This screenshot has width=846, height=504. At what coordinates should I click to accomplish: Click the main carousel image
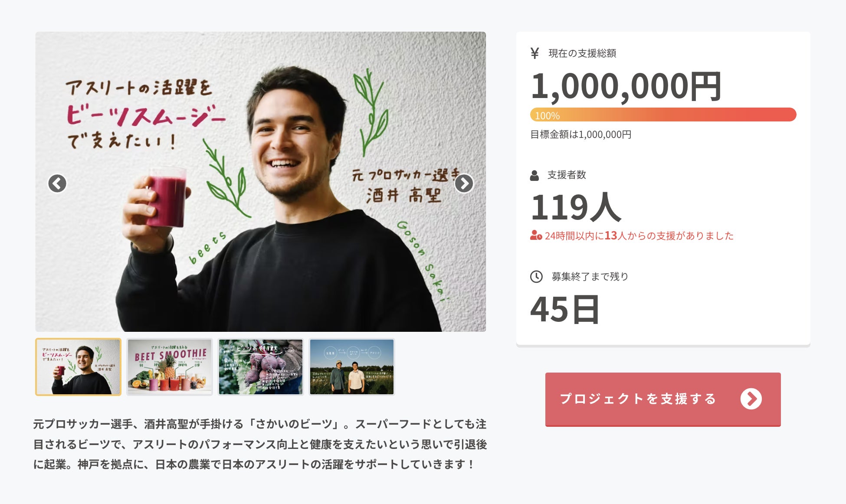click(x=261, y=182)
